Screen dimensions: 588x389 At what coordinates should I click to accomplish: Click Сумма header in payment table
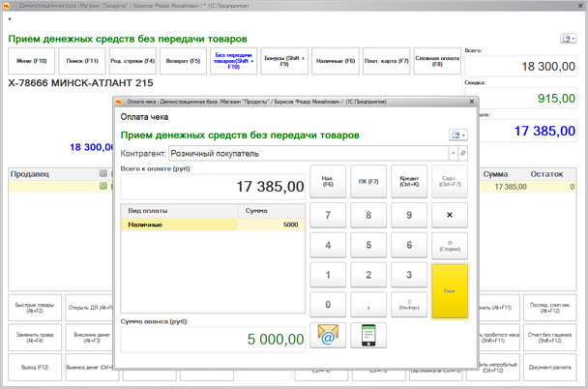tap(271, 211)
